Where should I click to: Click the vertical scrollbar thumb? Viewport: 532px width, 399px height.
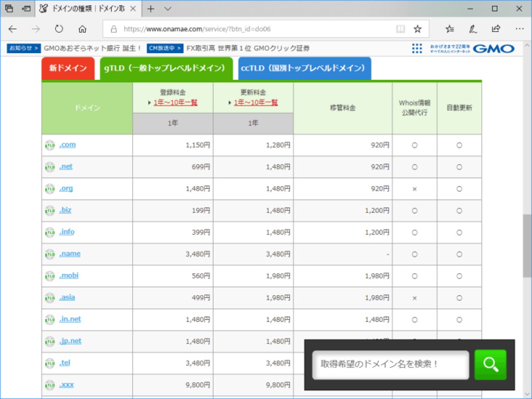pos(527,246)
